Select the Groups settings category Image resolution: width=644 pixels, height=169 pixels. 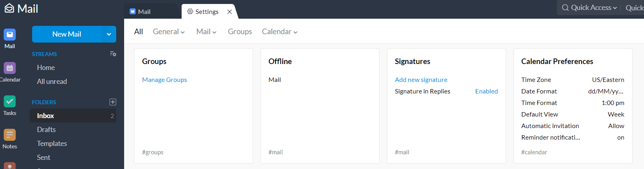point(240,32)
